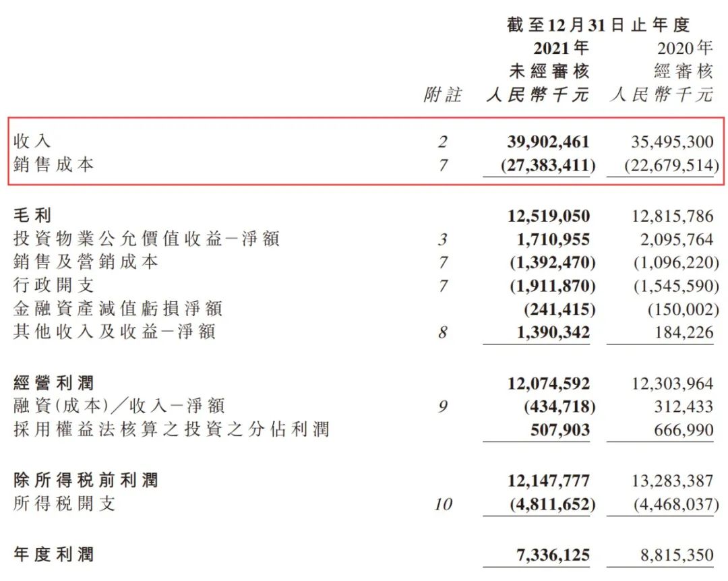Screen dimensions: 728x581
Task: Click the 毛利 heading
Action: pos(32,216)
